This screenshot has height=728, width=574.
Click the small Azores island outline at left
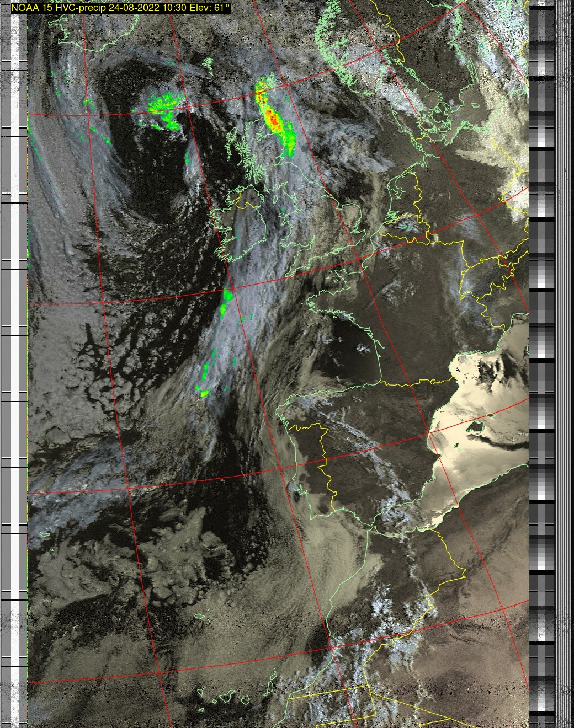(x=44, y=534)
